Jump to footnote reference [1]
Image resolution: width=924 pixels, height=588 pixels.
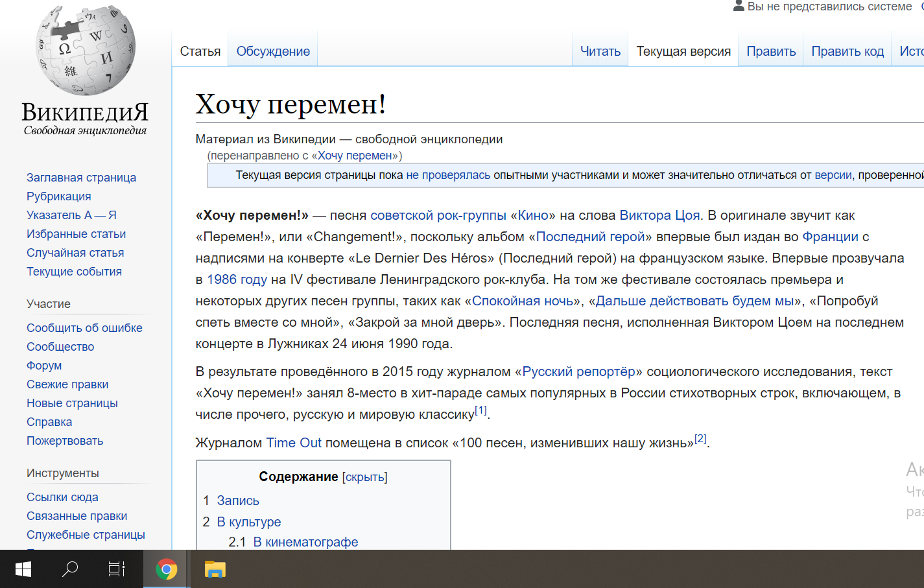(480, 410)
